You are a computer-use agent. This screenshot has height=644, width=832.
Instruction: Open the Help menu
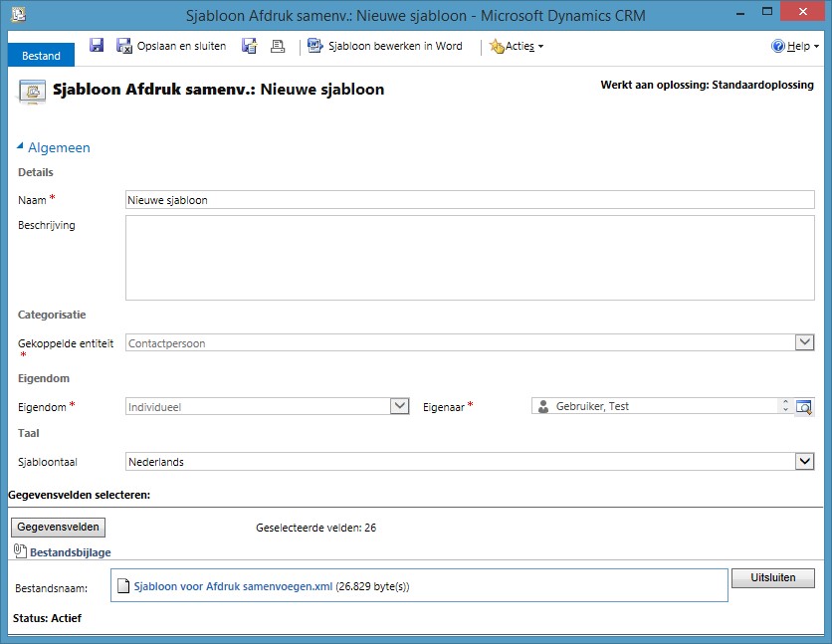(795, 47)
